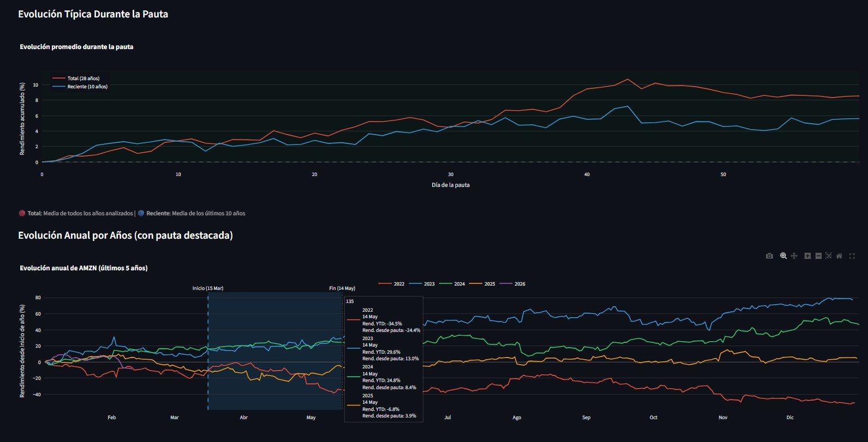The image size is (868, 442).
Task: Reset axes with the home icon
Action: [x=839, y=256]
